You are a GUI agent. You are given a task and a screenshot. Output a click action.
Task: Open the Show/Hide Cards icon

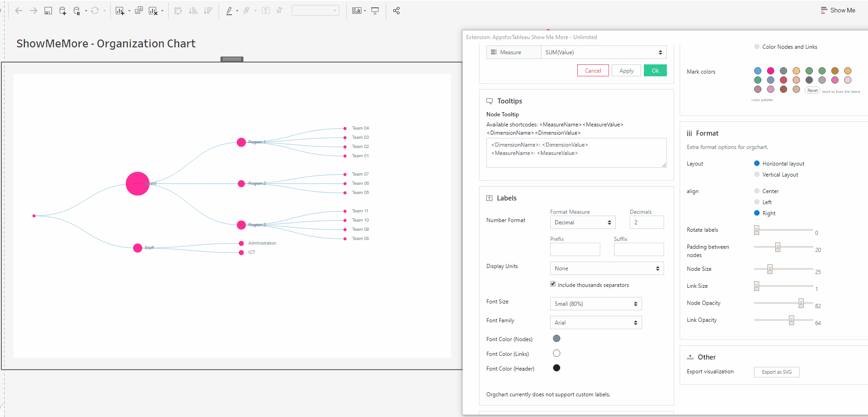[357, 11]
